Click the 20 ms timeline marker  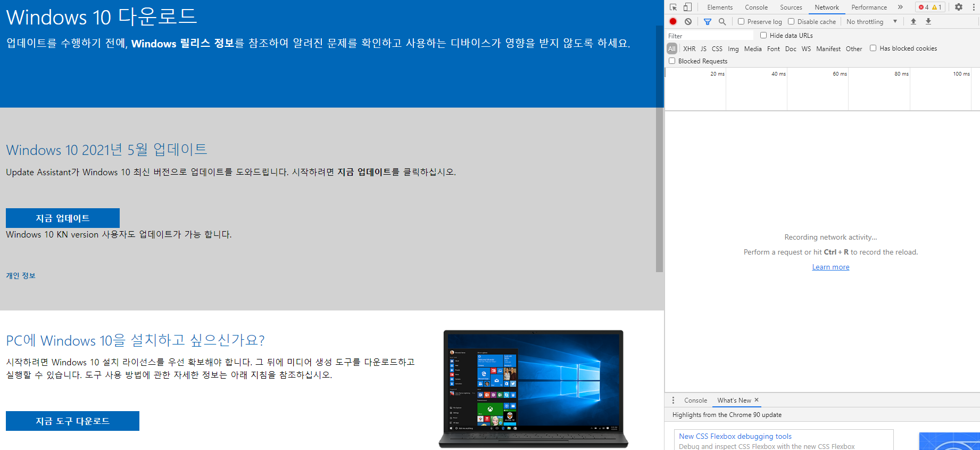[x=717, y=73]
